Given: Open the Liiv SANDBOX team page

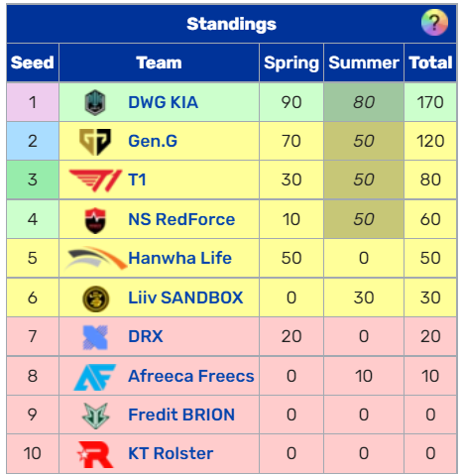Looking at the screenshot, I should tap(185, 297).
